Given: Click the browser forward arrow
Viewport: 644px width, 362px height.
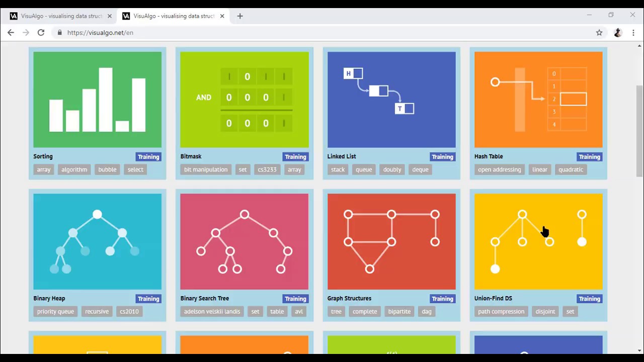Looking at the screenshot, I should coord(26,33).
